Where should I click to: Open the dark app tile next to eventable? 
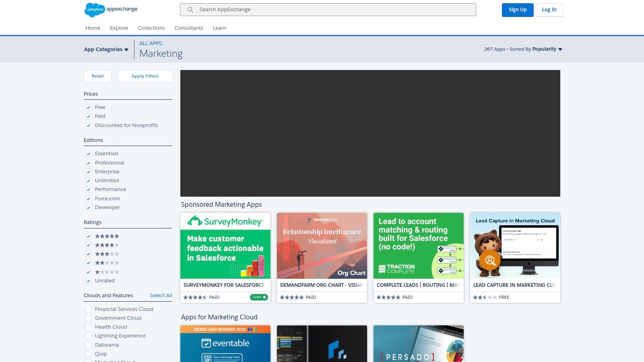322,344
